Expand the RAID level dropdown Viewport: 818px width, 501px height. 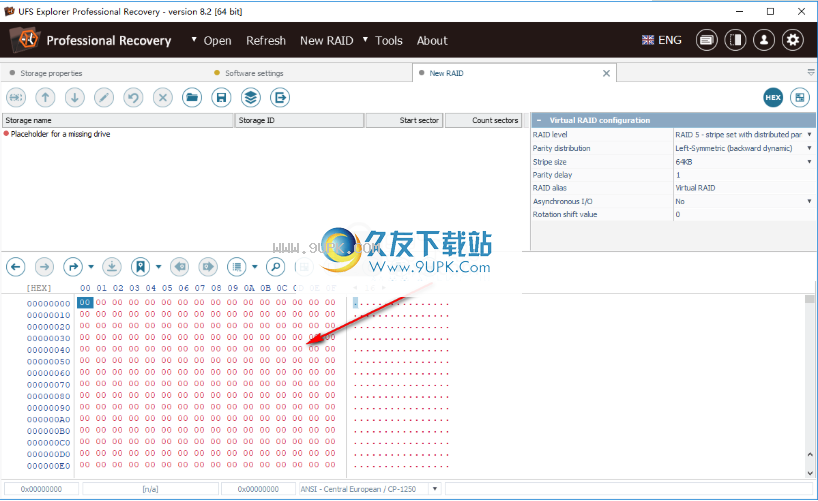810,135
